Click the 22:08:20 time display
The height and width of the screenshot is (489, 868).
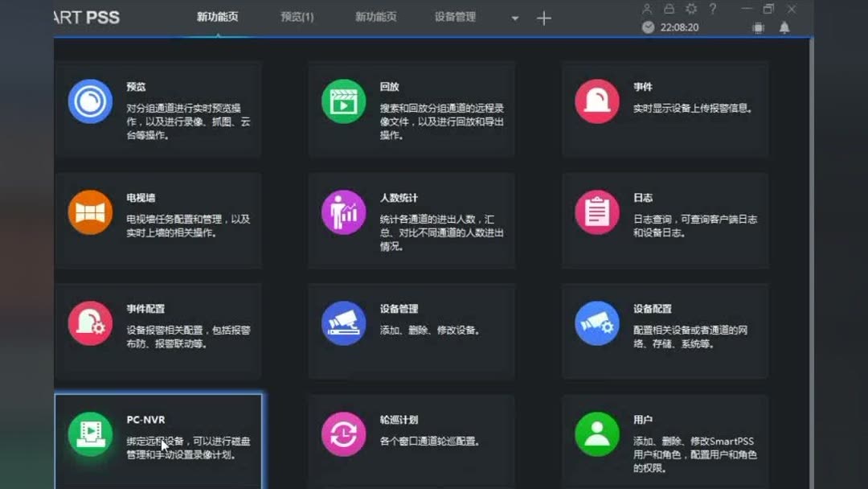click(678, 27)
